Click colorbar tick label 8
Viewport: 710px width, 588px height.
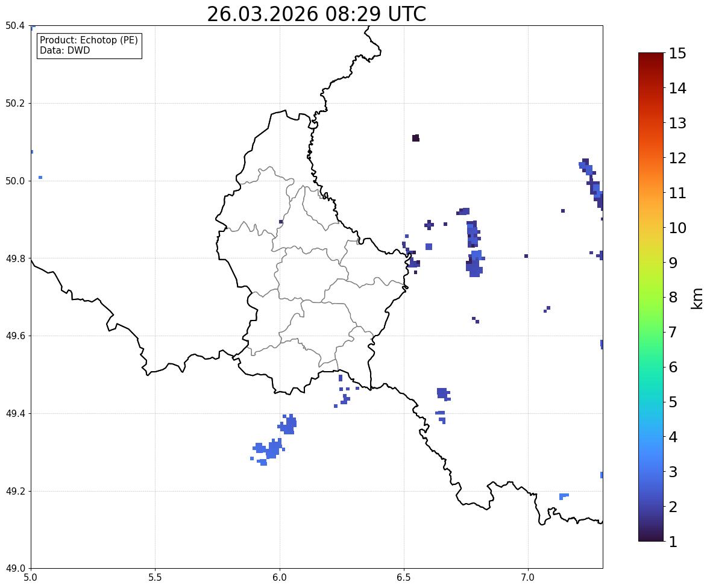pyautogui.click(x=673, y=298)
